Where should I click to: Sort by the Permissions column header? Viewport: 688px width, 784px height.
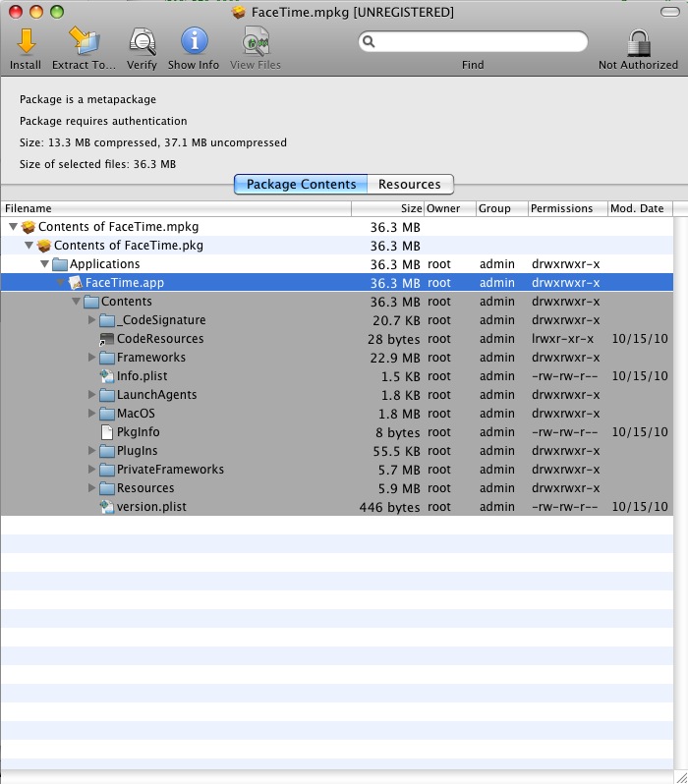click(x=568, y=208)
